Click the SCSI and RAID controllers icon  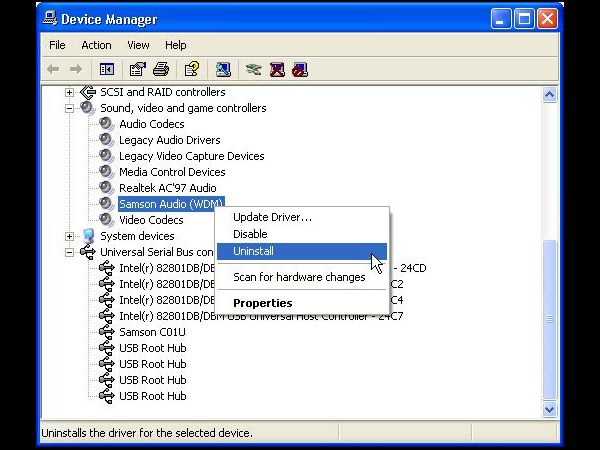click(88, 92)
